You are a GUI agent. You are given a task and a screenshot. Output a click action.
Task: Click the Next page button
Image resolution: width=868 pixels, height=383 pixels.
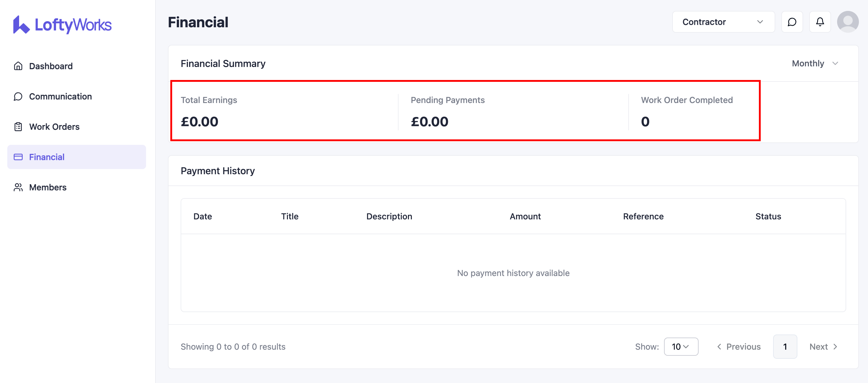tap(823, 347)
